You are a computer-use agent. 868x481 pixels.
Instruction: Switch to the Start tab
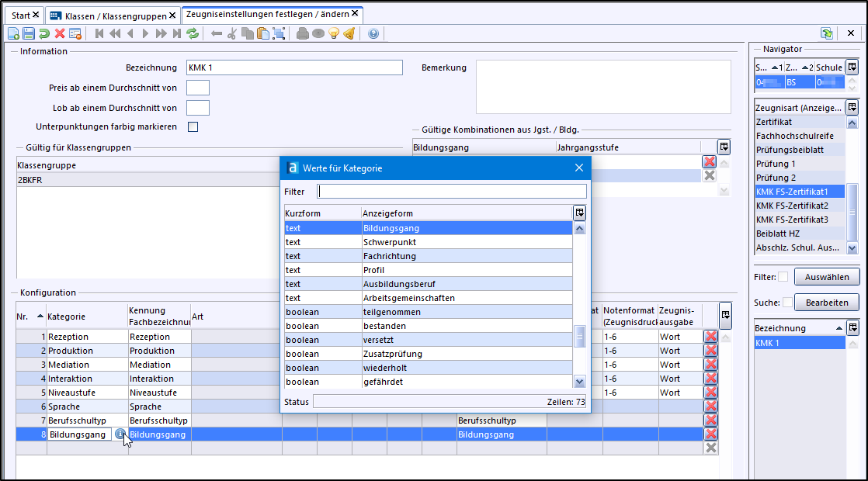tap(21, 15)
